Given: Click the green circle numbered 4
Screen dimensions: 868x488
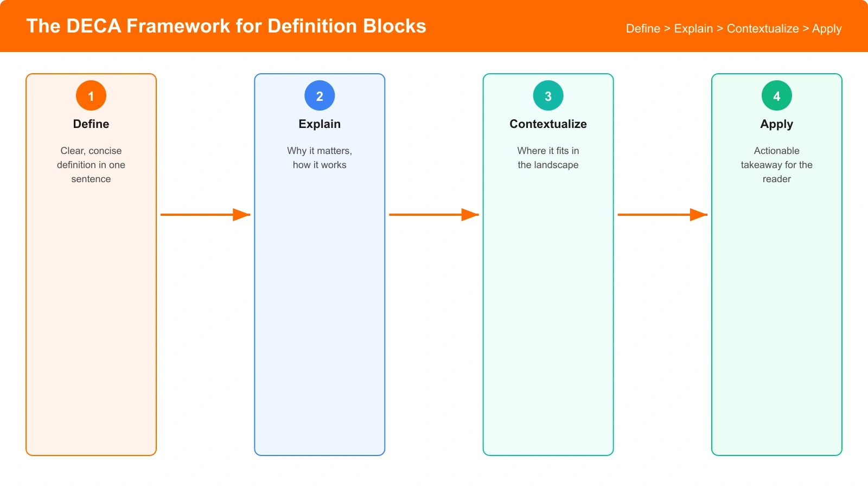Looking at the screenshot, I should click(x=776, y=95).
